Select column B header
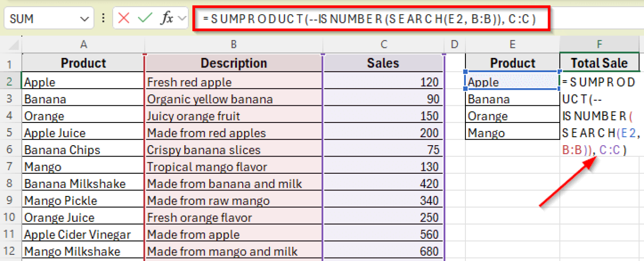Viewport: 644px width, 261px height. click(x=234, y=44)
